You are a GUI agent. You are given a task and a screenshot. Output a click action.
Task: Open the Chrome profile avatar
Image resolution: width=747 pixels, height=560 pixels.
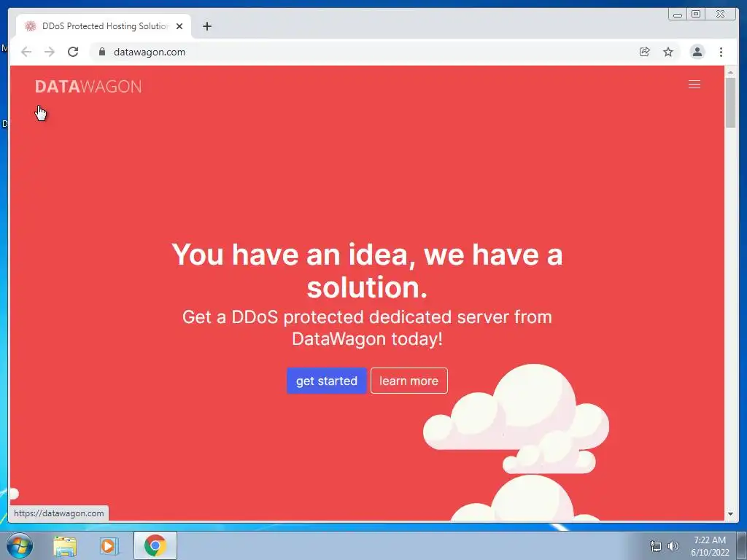[x=697, y=52]
